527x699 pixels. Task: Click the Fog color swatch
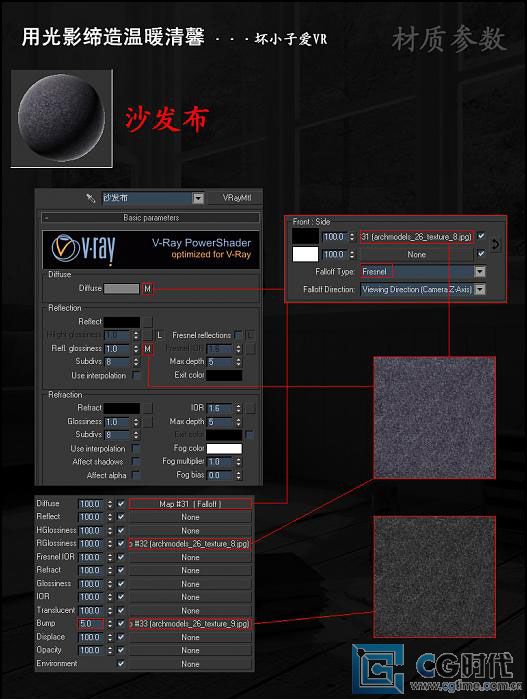click(224, 448)
